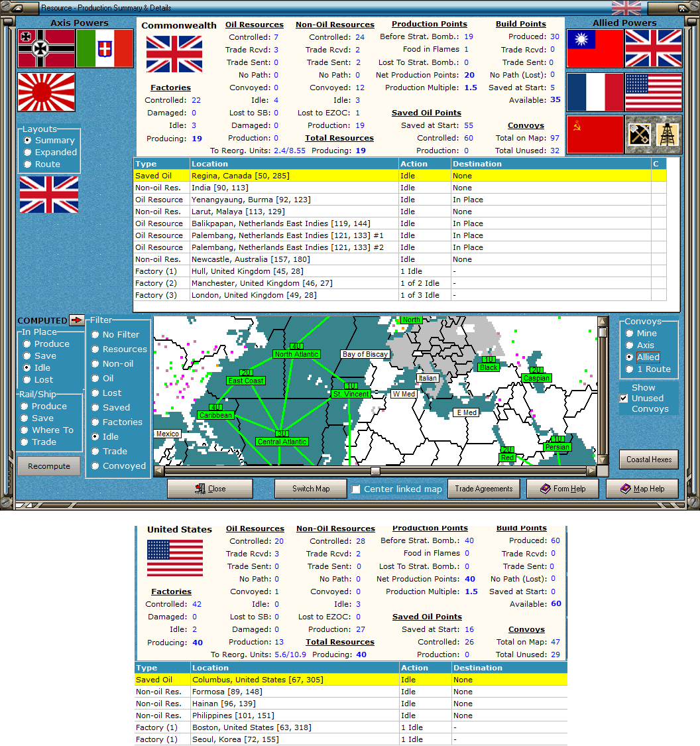Select the Larut, Malaya row
Screen dimensions: 700x746
pyautogui.click(x=400, y=212)
